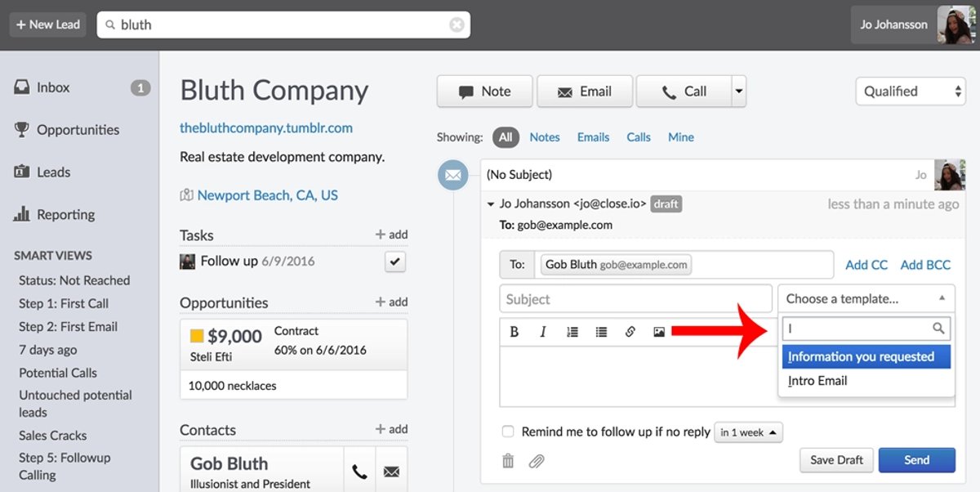Click the map icon beside Newport Beach

point(186,195)
